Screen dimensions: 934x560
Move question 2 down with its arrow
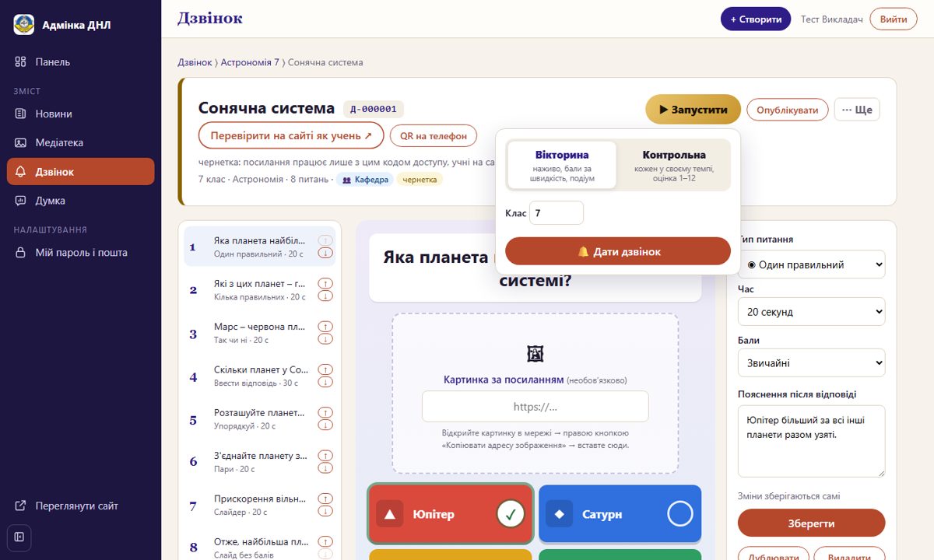325,296
